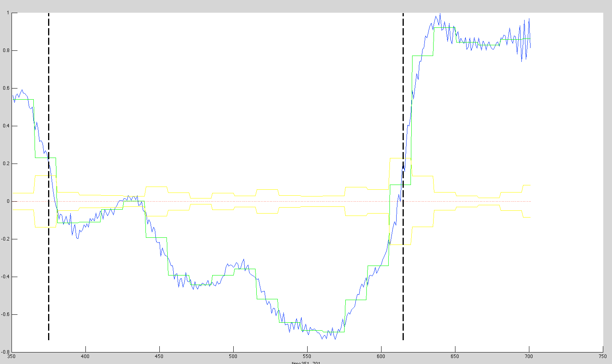Click the y-axis zero tick label

click(8, 202)
